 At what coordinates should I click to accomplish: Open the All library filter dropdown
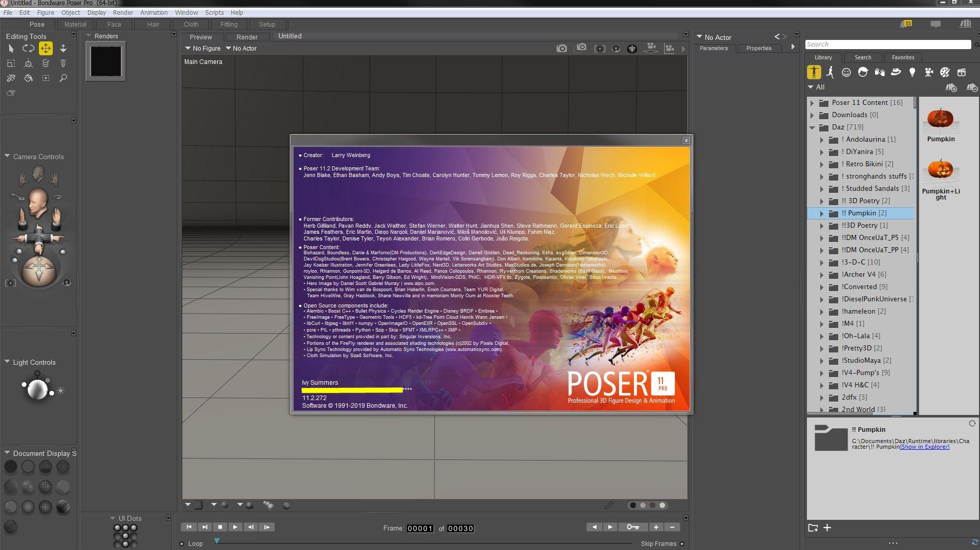pyautogui.click(x=816, y=87)
